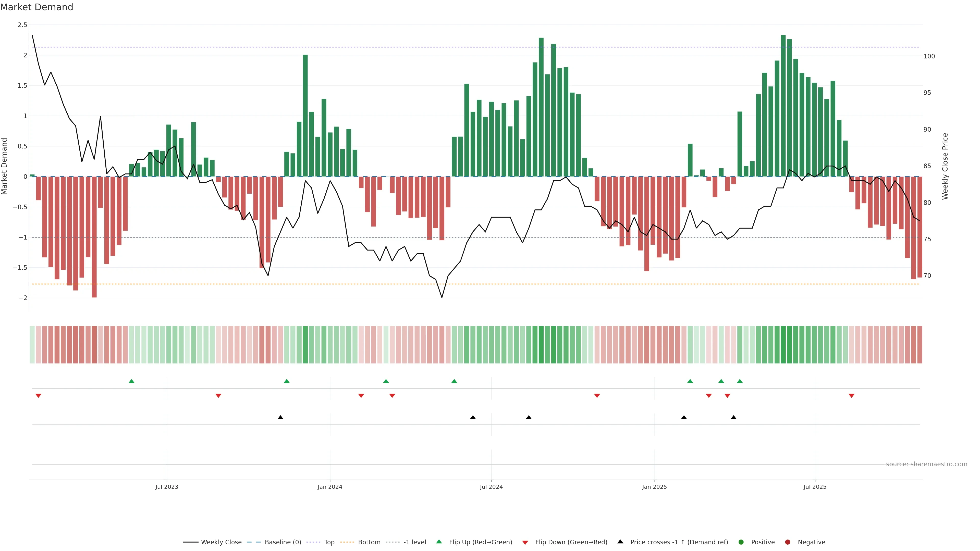Click the leftmost red flip-down marker
The width and height of the screenshot is (980, 551).
click(x=39, y=396)
